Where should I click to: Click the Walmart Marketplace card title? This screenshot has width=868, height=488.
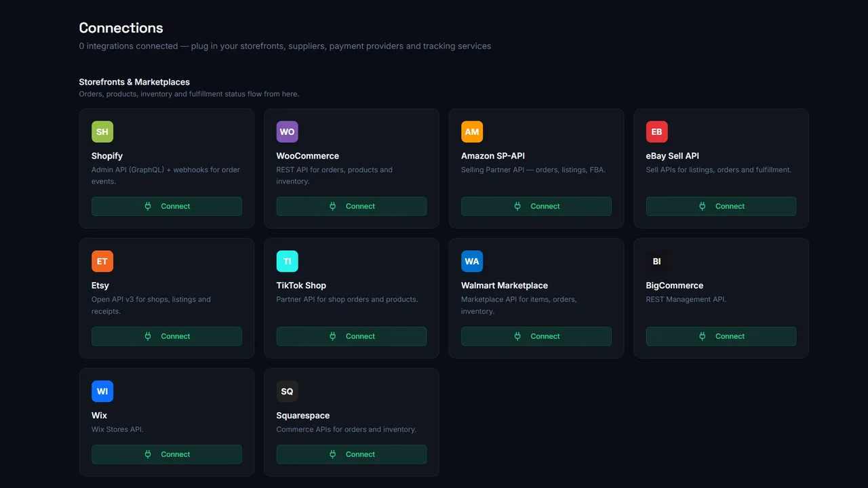[x=505, y=285]
